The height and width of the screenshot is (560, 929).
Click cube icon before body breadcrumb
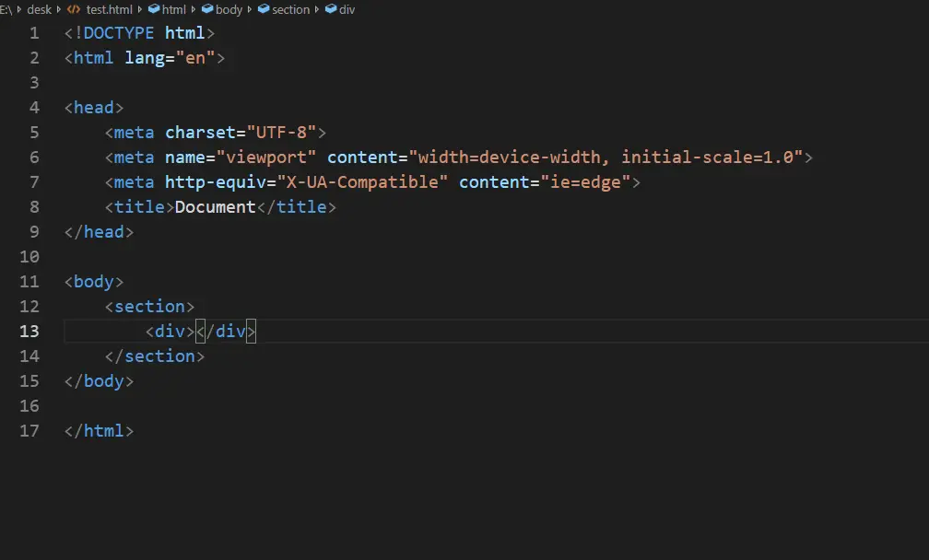pos(207,9)
